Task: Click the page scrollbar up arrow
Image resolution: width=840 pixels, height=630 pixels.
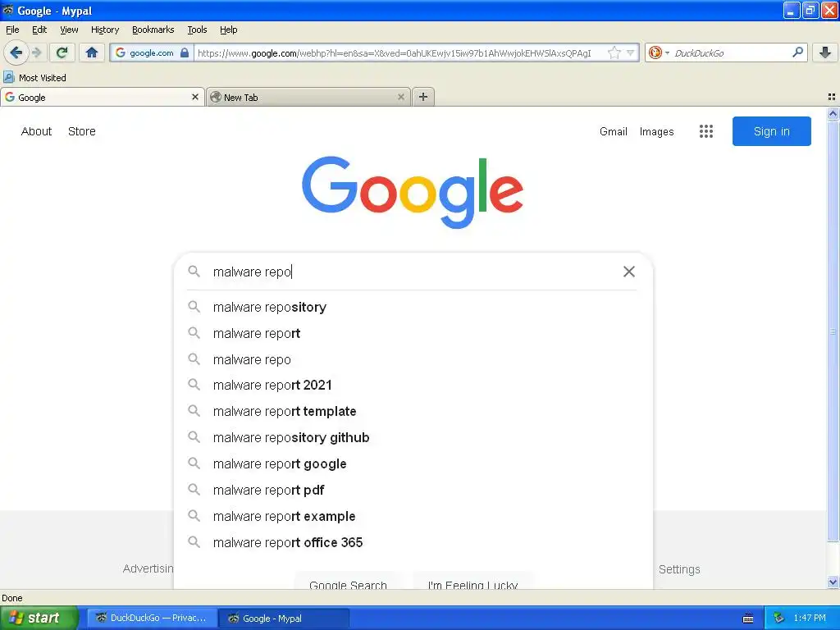Action: (833, 113)
